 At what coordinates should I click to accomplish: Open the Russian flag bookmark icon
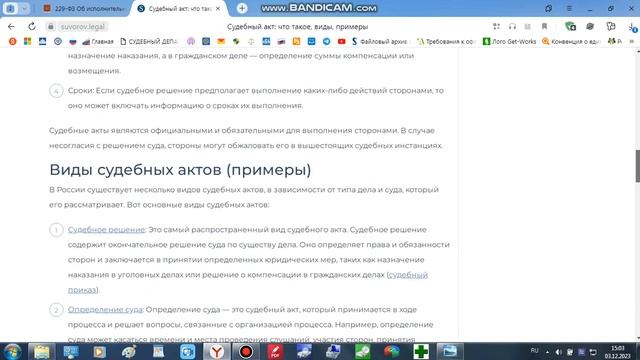(x=73, y=41)
